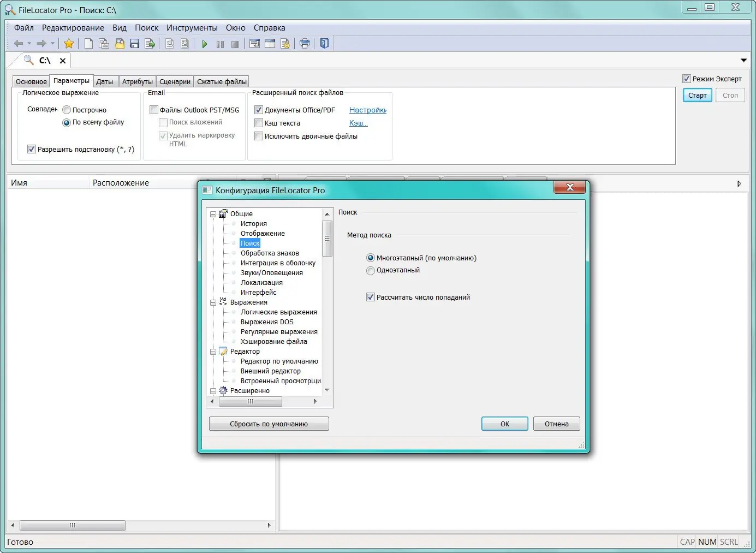This screenshot has height=553, width=756.
Task: Click the General (Общие) category icon
Action: click(x=223, y=213)
